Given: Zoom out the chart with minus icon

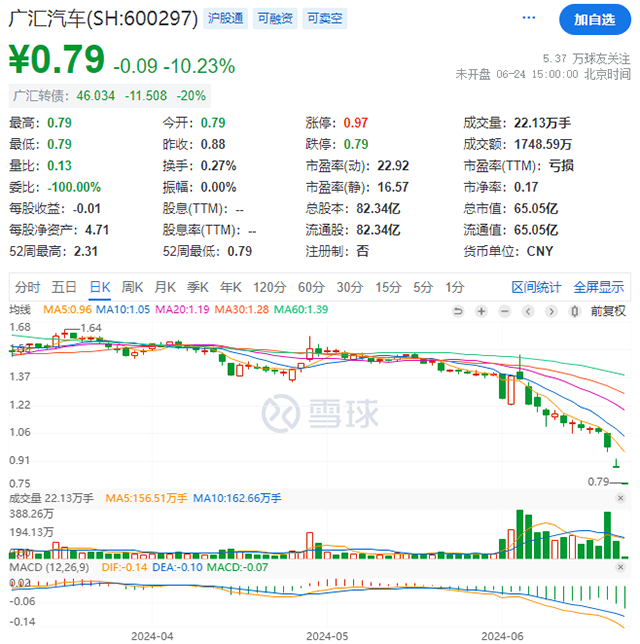Looking at the screenshot, I should [x=504, y=311].
